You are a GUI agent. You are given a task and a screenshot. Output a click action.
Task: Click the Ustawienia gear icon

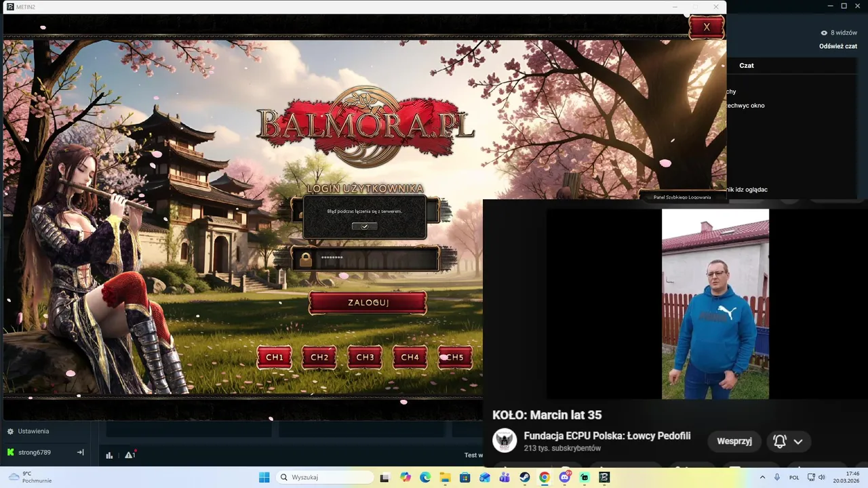point(11,431)
